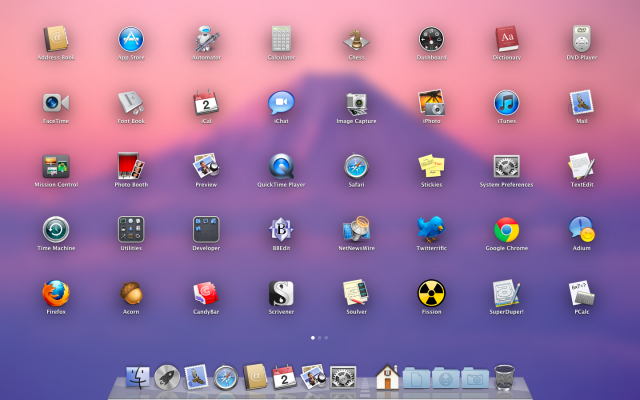640x400 pixels.
Task: Open Time Machine
Action: coord(56,229)
